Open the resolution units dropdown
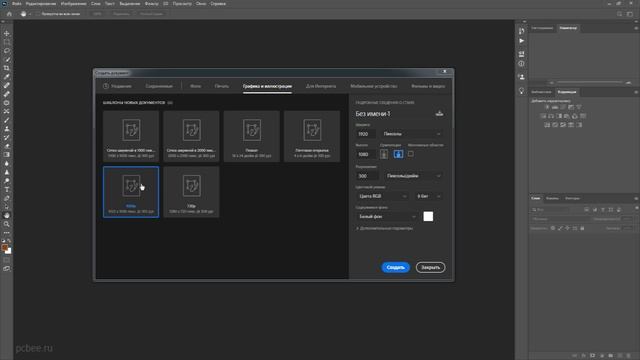Viewport: 640px width, 360px height. coord(414,176)
